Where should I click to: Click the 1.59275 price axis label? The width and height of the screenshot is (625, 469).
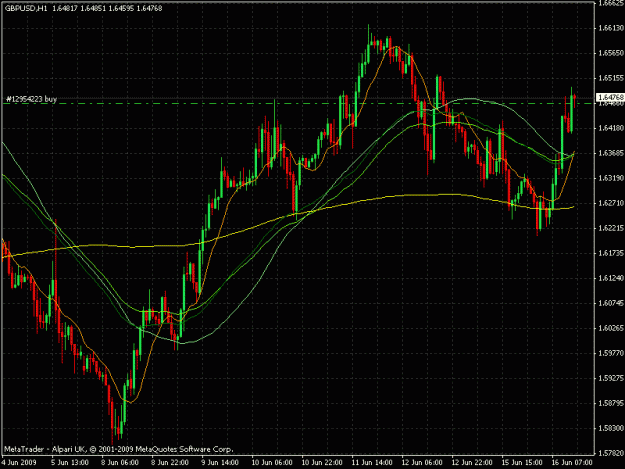click(611, 378)
